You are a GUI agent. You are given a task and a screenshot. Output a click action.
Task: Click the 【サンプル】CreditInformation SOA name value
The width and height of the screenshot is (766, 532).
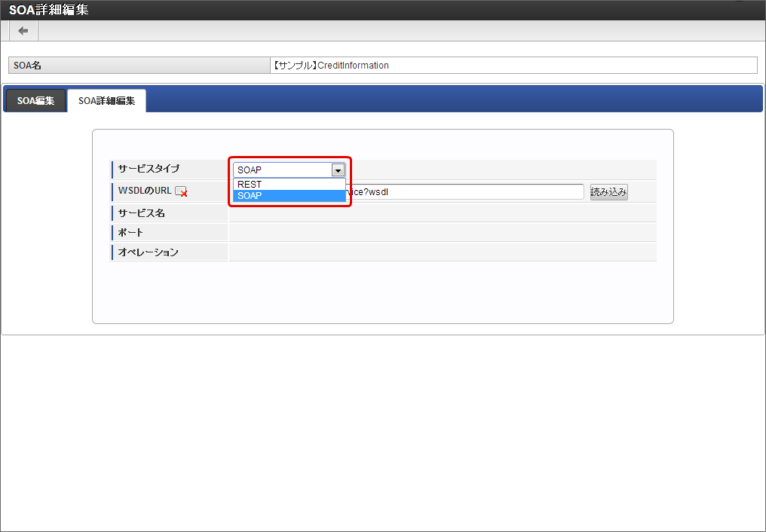coord(331,66)
